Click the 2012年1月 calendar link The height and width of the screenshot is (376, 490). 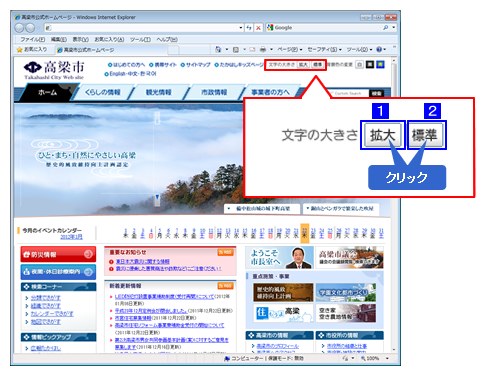pos(71,237)
